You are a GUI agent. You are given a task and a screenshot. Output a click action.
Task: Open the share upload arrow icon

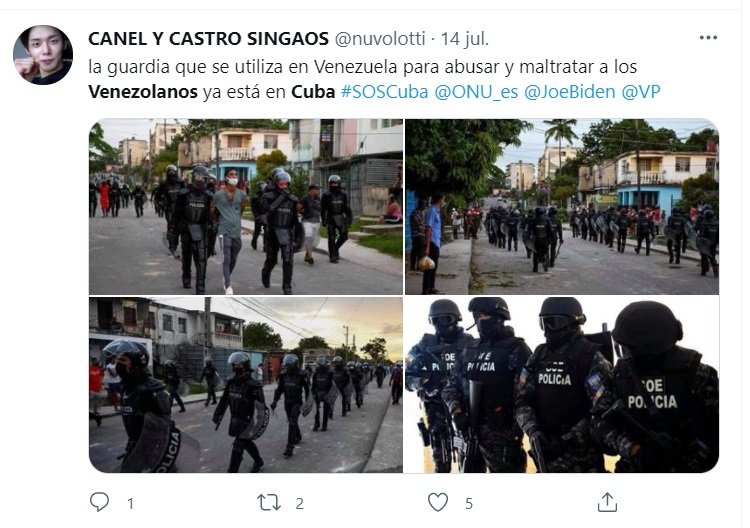tap(607, 502)
